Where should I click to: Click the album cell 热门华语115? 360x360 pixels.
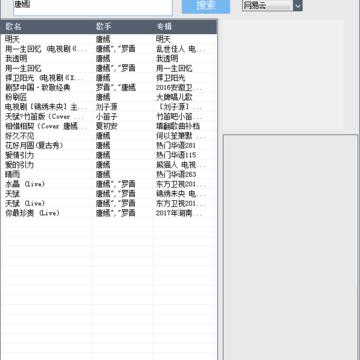[x=176, y=155]
